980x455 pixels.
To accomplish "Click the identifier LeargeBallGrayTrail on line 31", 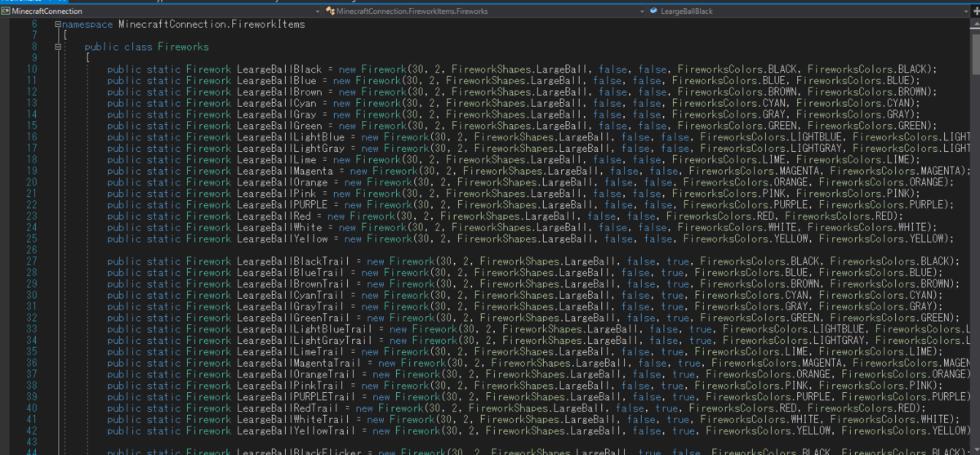I will pyautogui.click(x=291, y=306).
